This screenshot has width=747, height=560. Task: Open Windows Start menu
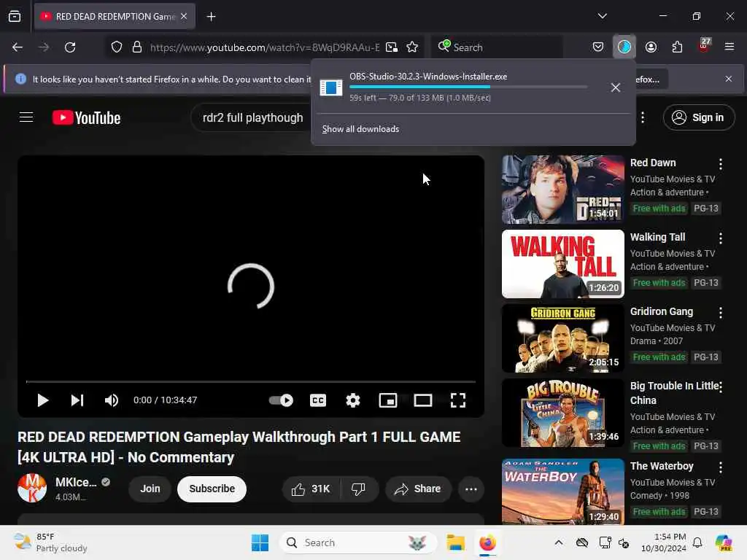click(260, 542)
